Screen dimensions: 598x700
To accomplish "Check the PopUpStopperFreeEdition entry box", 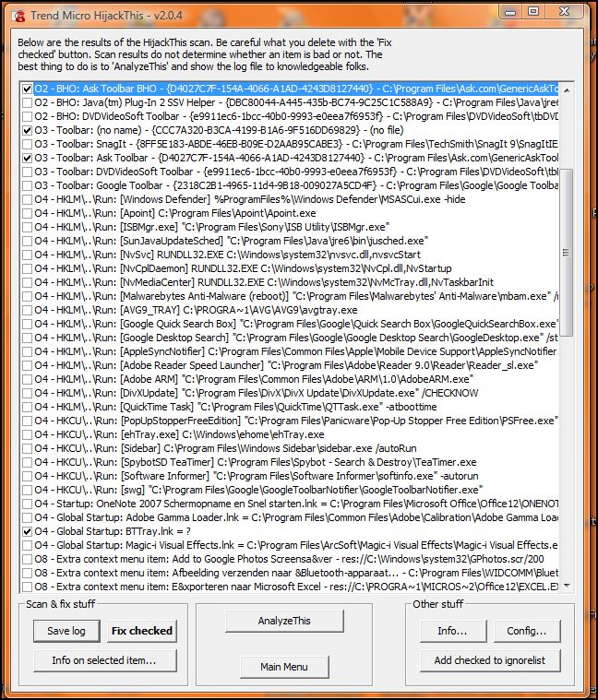I will (x=28, y=421).
